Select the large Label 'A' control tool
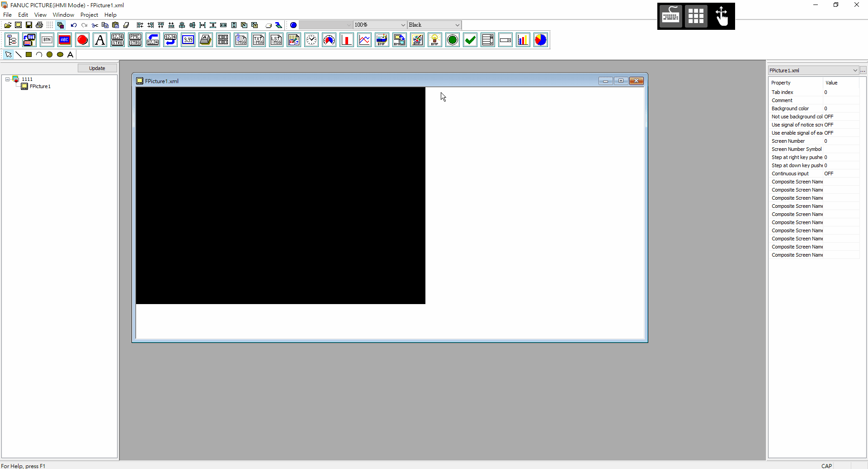The image size is (868, 469). click(100, 40)
